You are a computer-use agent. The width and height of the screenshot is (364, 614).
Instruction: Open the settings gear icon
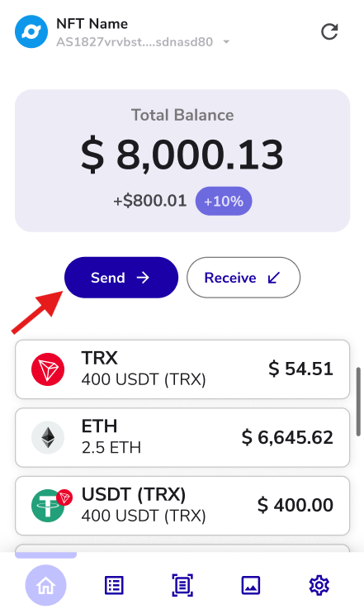[x=319, y=585]
